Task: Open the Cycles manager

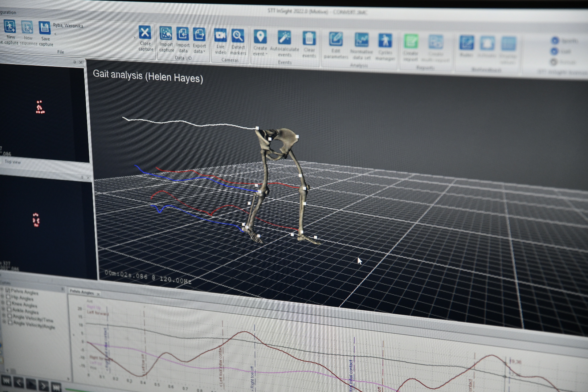Action: (385, 41)
